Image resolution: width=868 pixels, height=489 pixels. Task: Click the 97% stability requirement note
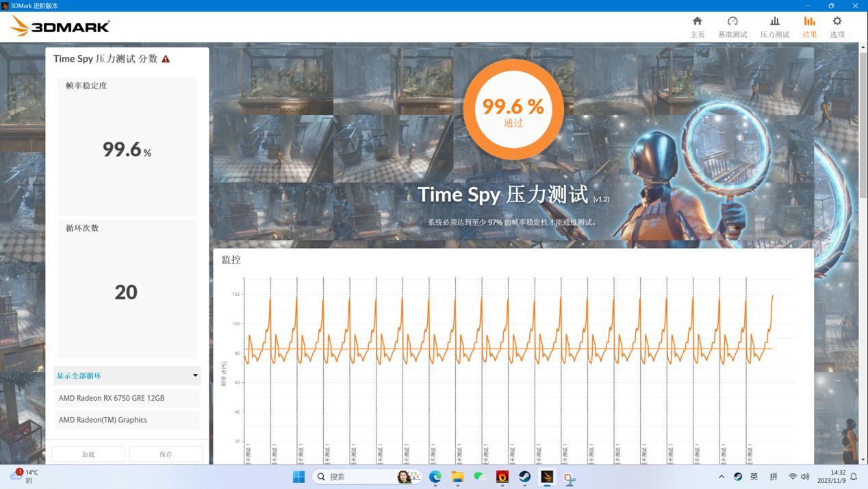coord(513,222)
